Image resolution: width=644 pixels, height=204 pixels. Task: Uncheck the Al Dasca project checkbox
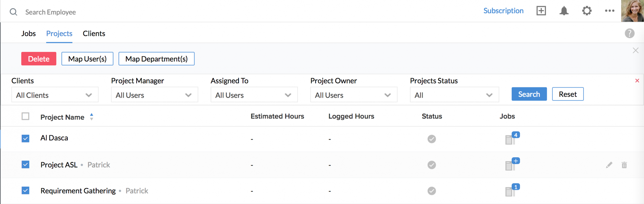25,139
